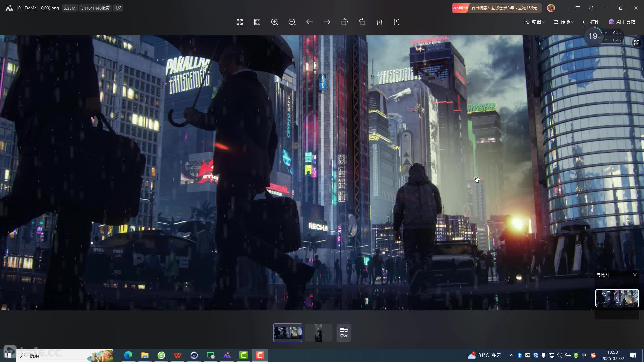Zoom in with the magnifier plus icon
Viewport: 644px width, 362px height.
[x=275, y=22]
